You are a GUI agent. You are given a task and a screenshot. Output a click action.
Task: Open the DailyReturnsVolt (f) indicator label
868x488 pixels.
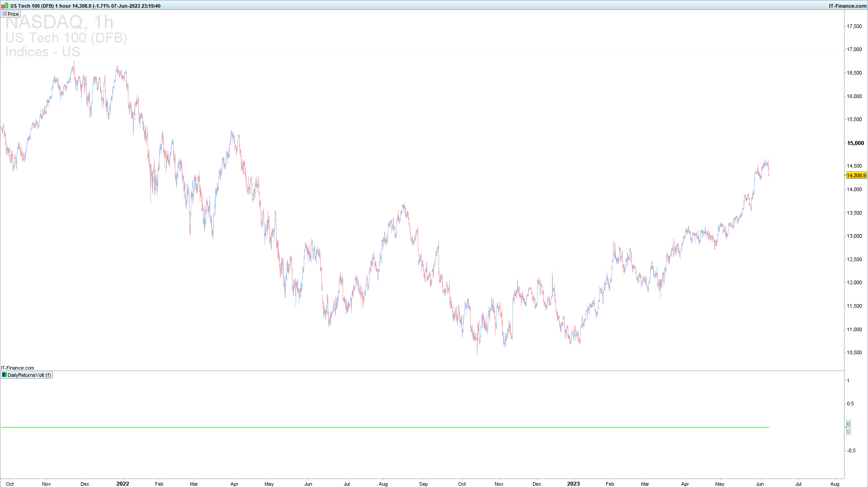pos(29,375)
